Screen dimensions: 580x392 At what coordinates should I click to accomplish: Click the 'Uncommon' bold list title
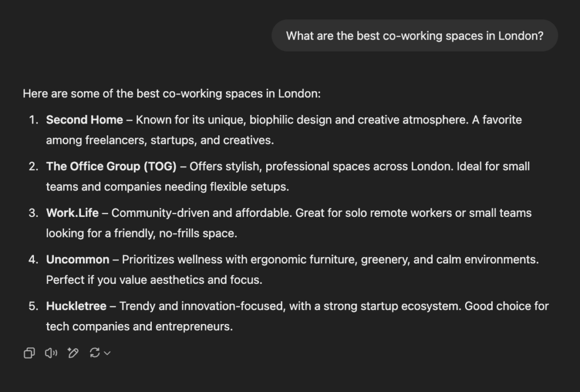coord(78,259)
